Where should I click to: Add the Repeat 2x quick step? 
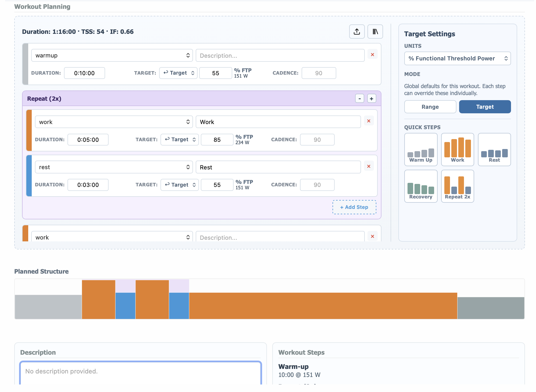[x=457, y=186]
